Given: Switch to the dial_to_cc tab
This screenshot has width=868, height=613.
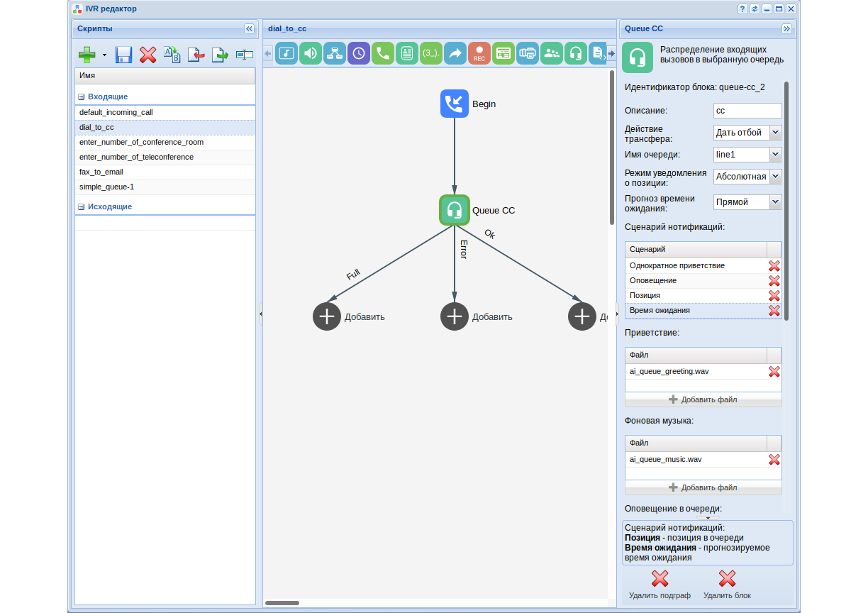Looking at the screenshot, I should click(288, 29).
